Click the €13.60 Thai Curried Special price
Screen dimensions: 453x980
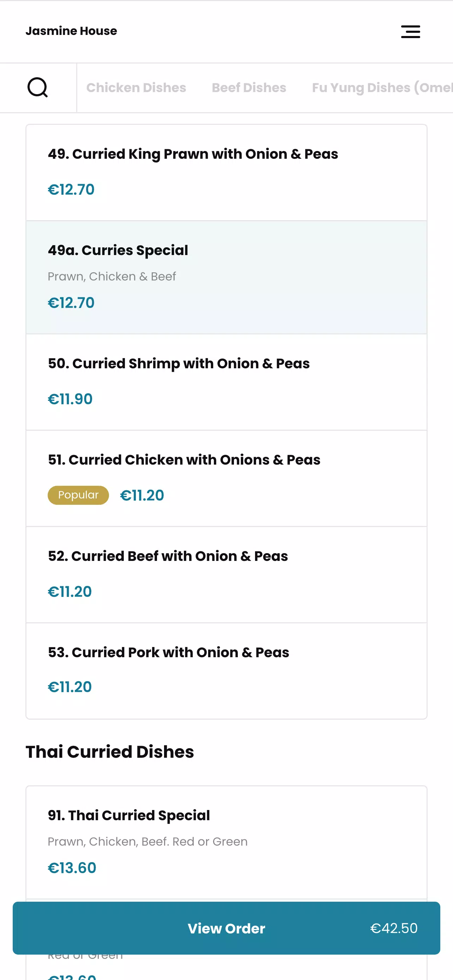(72, 868)
